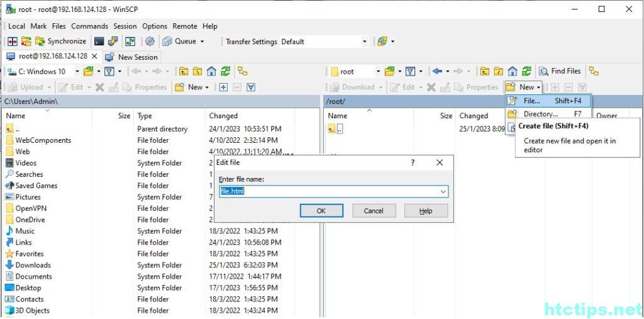Select the Downloads folder

33,265
